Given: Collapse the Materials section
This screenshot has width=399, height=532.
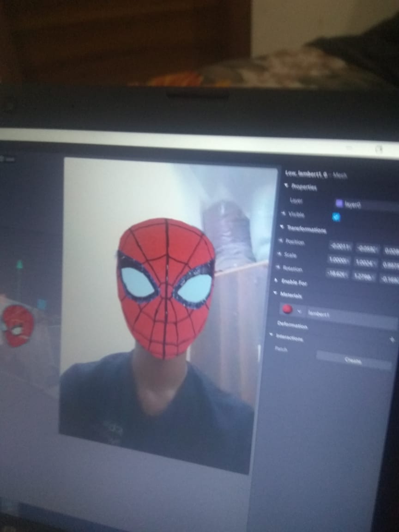Looking at the screenshot, I should 275,293.
